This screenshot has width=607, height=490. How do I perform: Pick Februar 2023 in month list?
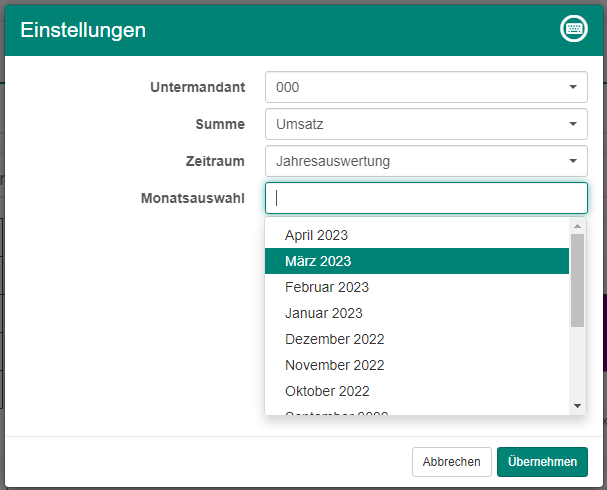point(326,287)
